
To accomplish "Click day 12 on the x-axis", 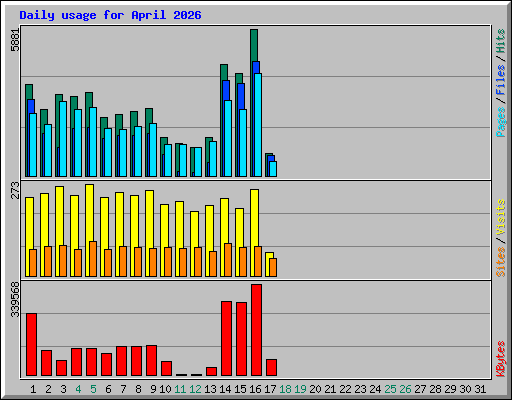I will (195, 389).
